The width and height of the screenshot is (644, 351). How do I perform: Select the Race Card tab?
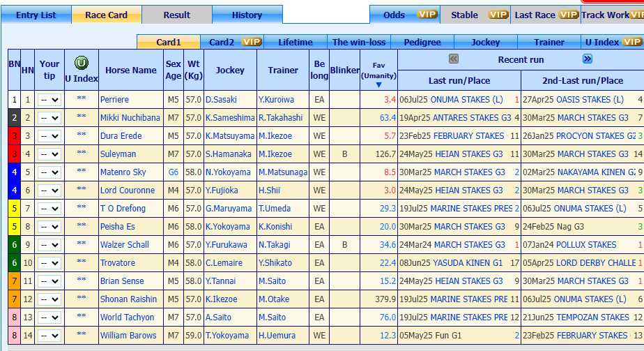(x=107, y=15)
